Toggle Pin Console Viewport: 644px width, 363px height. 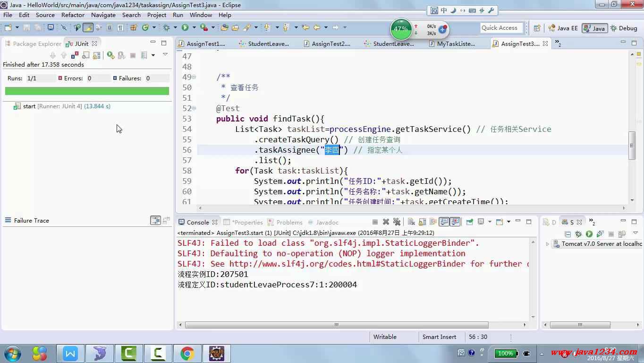click(x=469, y=222)
